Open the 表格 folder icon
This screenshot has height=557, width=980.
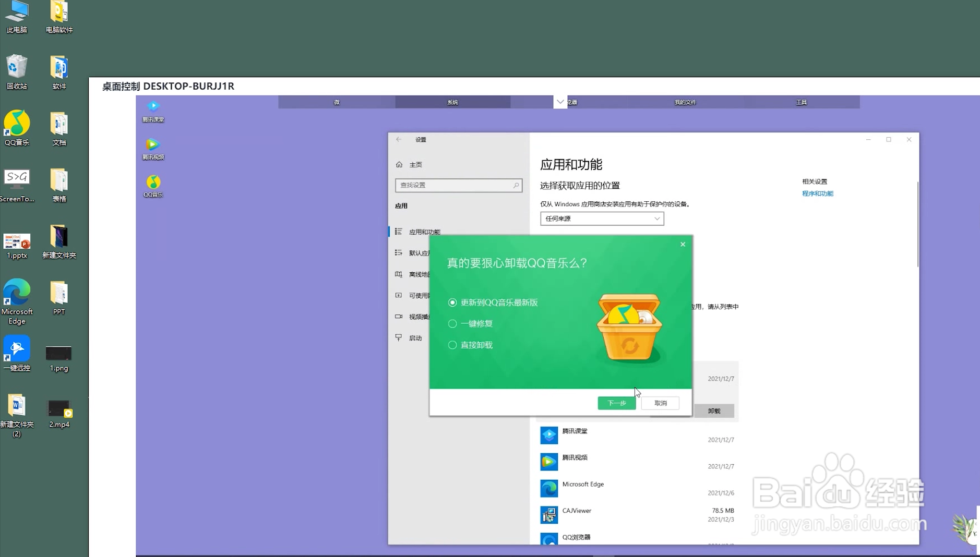point(59,185)
